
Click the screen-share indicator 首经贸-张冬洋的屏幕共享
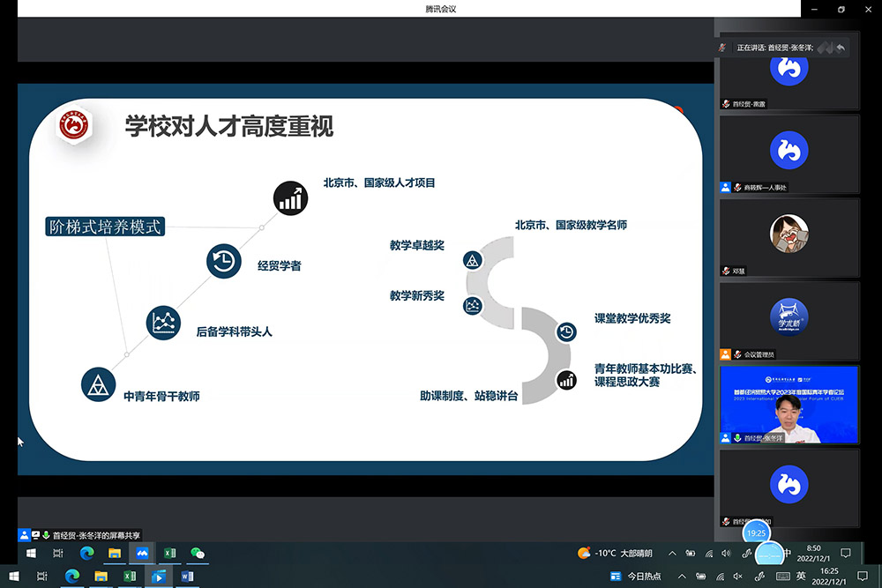[80, 535]
